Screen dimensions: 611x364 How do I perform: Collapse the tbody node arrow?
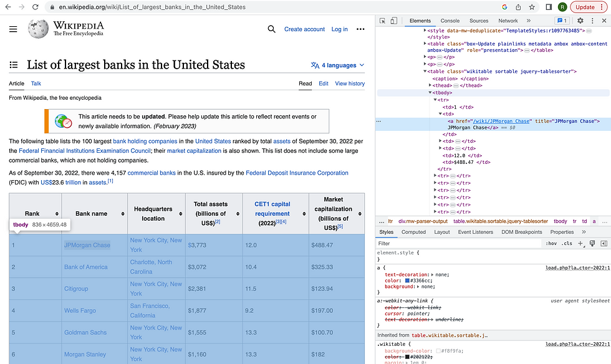(x=430, y=93)
